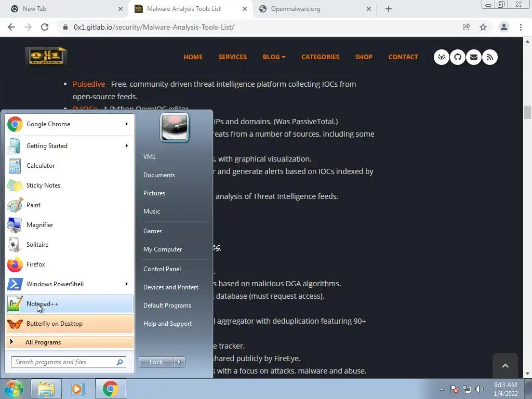Expand the Google Chrome jump list arrow
532x399 pixels.
pyautogui.click(x=127, y=124)
